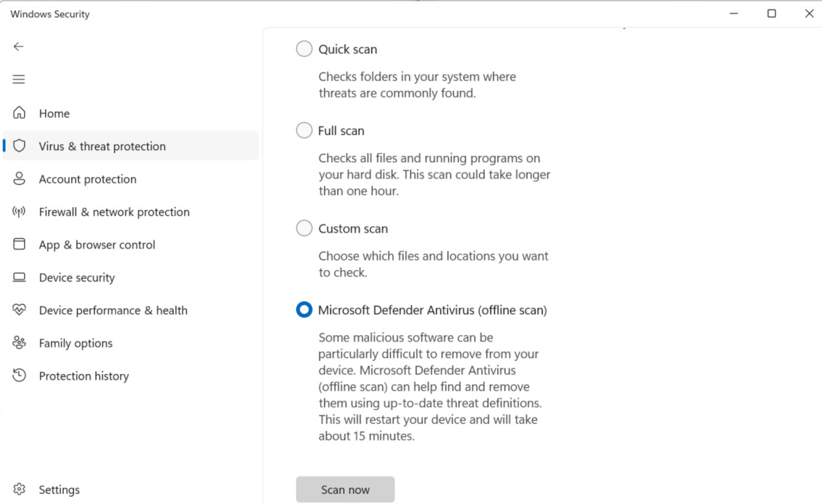The width and height of the screenshot is (822, 504).
Task: Click the Settings gear icon
Action: (19, 489)
